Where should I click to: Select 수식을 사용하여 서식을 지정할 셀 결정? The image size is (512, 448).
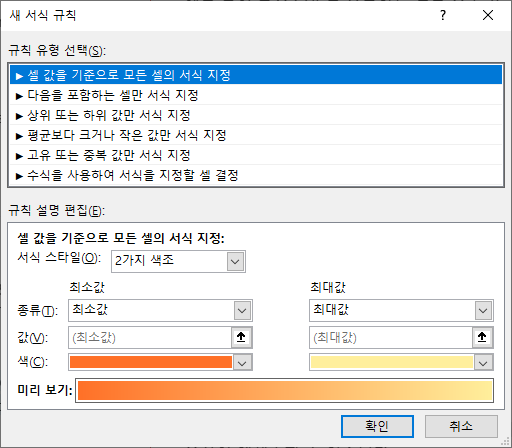pos(256,175)
